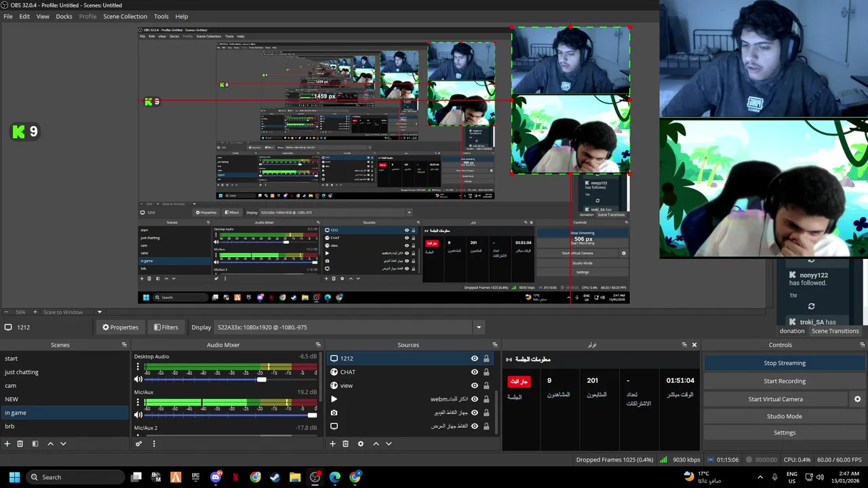This screenshot has width=868, height=488.
Task: Delete selected source with Sources trash icon
Action: [x=345, y=443]
